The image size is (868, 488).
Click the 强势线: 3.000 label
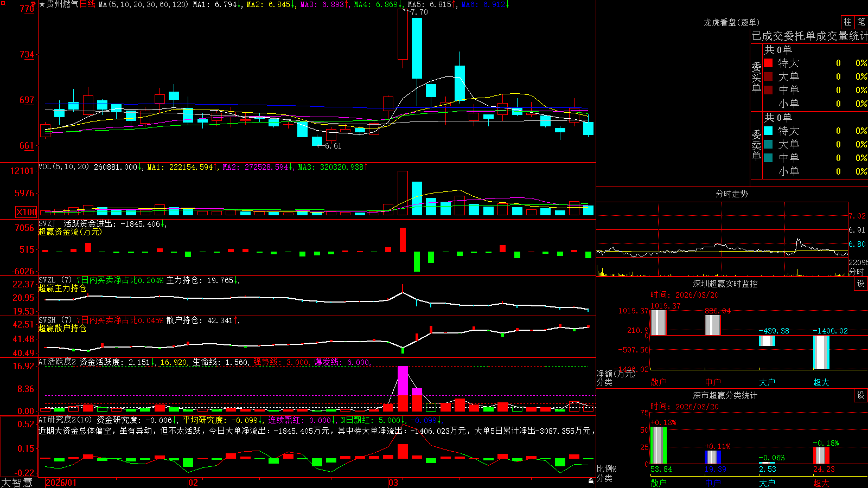(281, 362)
